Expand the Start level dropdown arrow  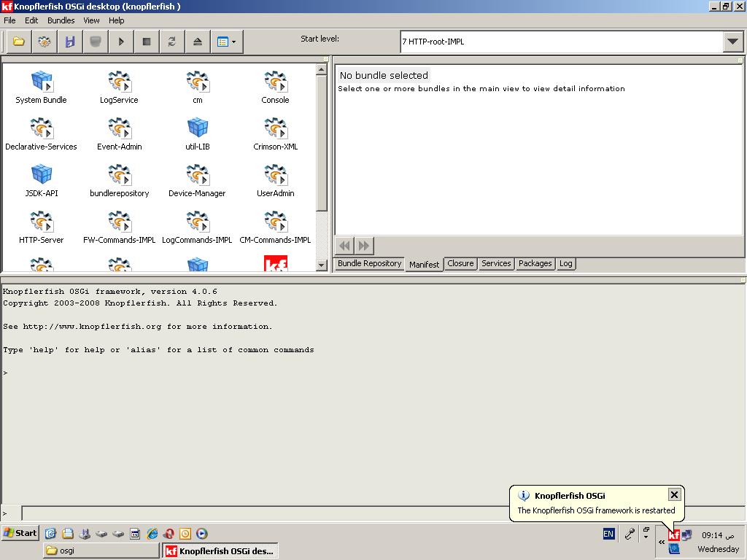[x=733, y=42]
